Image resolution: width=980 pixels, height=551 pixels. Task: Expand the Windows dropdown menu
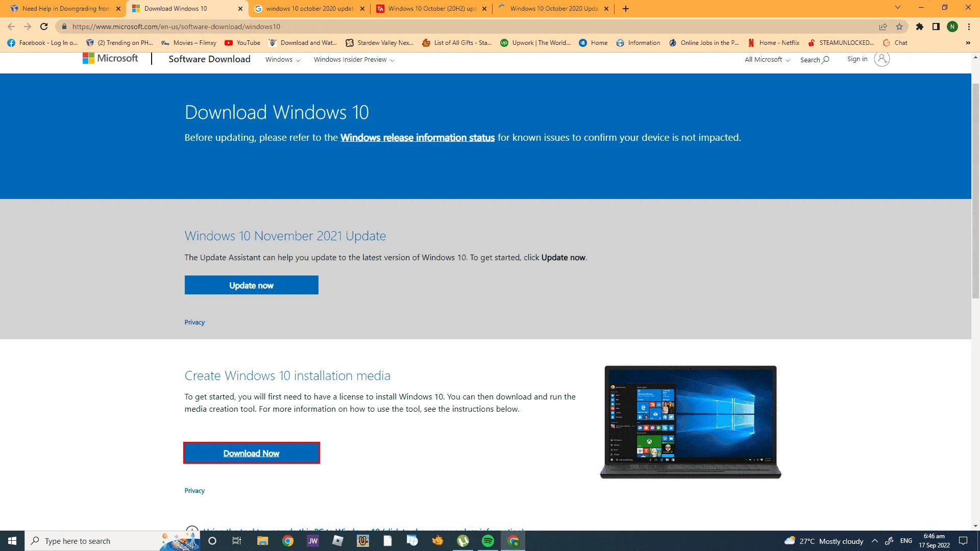(x=283, y=60)
